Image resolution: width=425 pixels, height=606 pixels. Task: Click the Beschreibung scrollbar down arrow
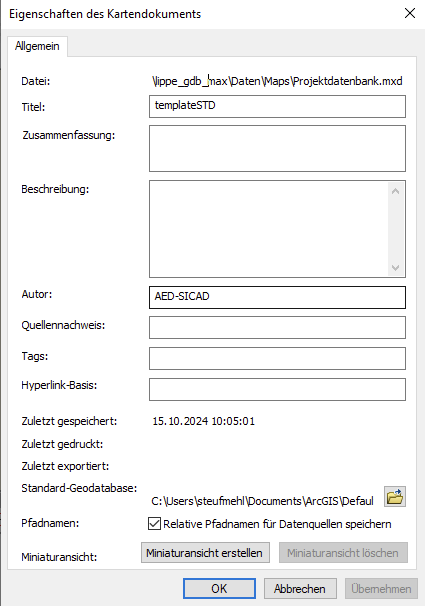tap(395, 267)
